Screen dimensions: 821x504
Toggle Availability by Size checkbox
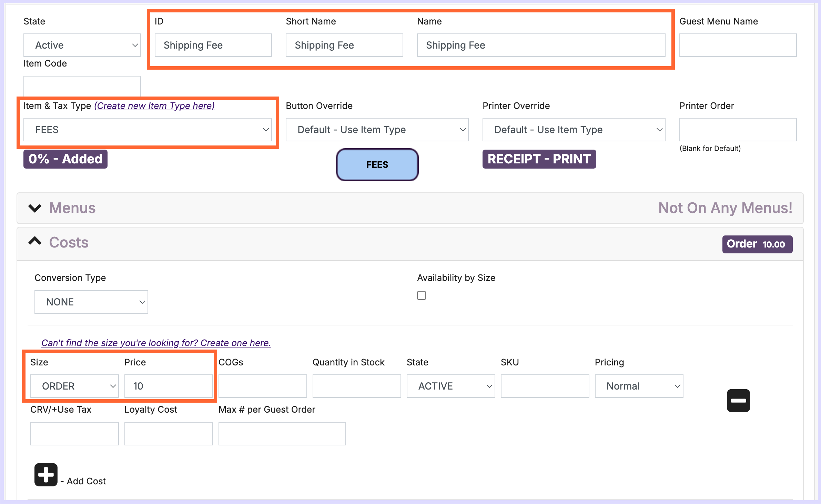(421, 295)
